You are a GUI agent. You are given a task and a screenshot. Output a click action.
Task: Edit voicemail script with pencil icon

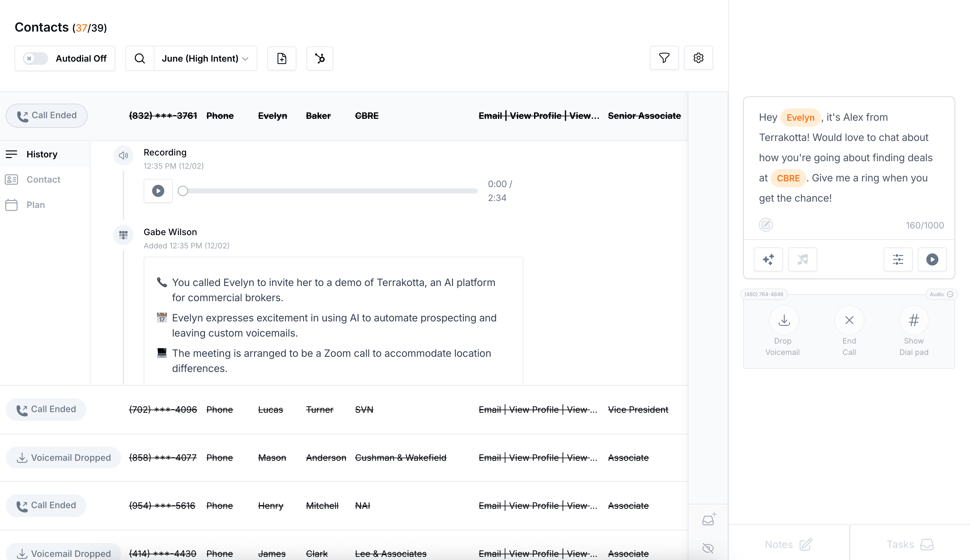point(766,225)
